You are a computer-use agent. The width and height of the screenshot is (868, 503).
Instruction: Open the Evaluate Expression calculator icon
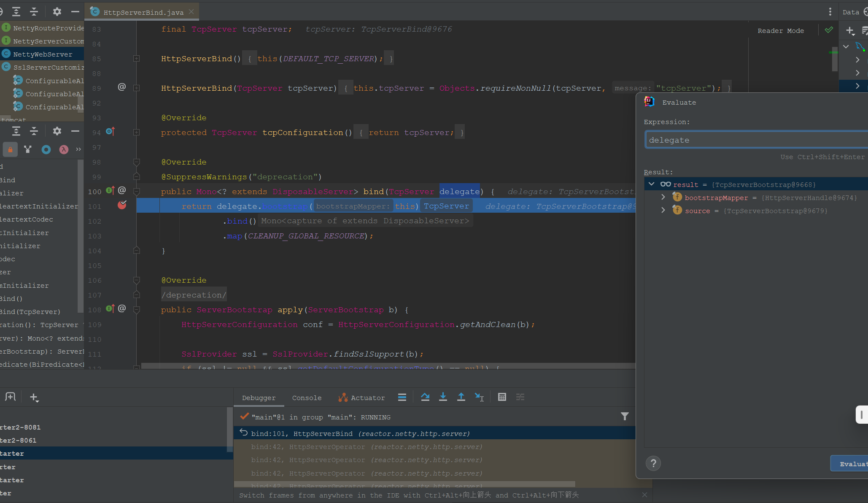click(502, 397)
